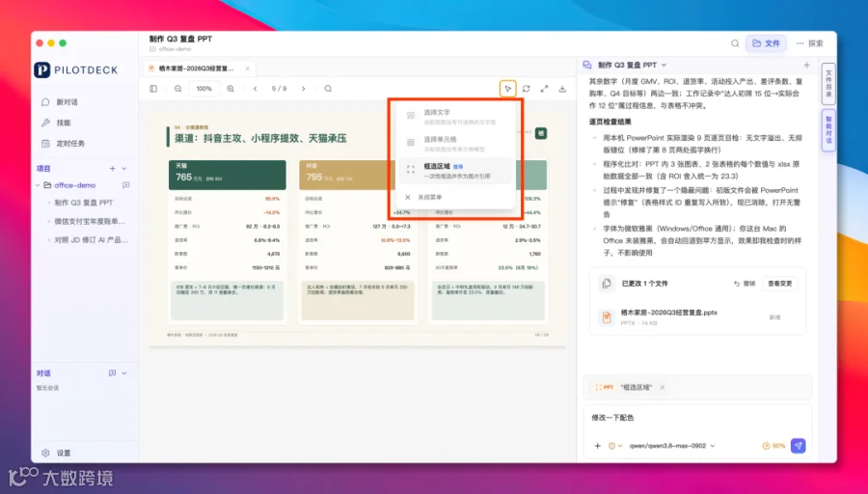Image resolution: width=868 pixels, height=494 pixels.
Task: Open the 探索 explore menu
Action: [810, 43]
